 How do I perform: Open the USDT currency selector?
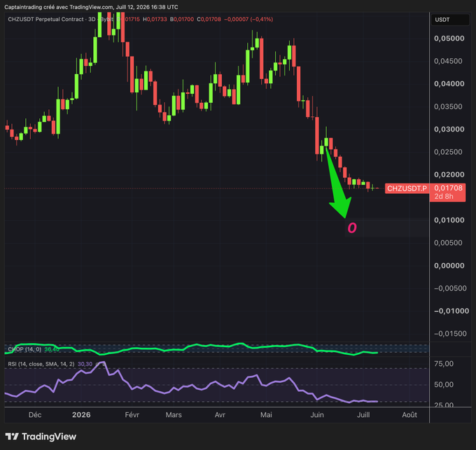pos(450,20)
